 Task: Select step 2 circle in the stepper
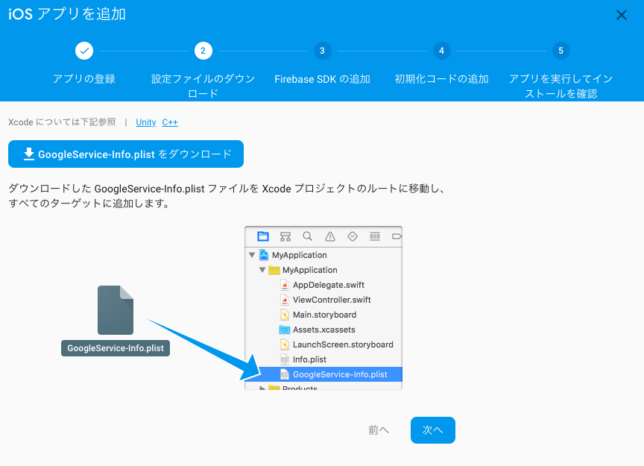tap(203, 51)
